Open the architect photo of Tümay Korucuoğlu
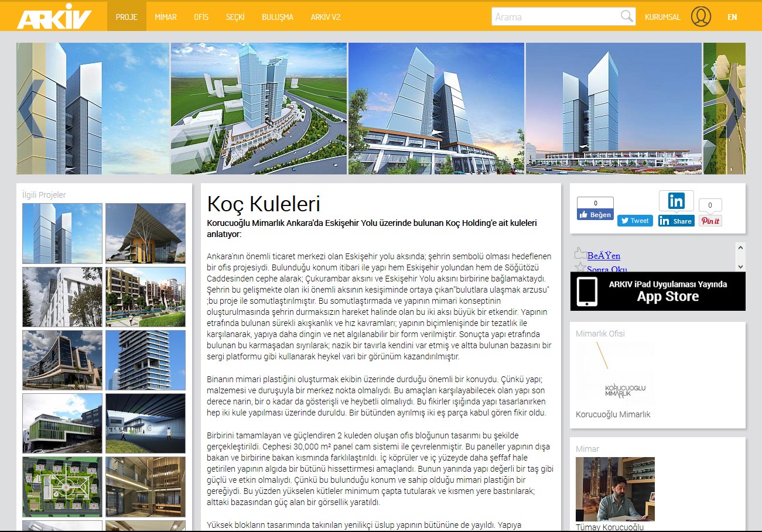Screen dimensions: 762x532 615,489
